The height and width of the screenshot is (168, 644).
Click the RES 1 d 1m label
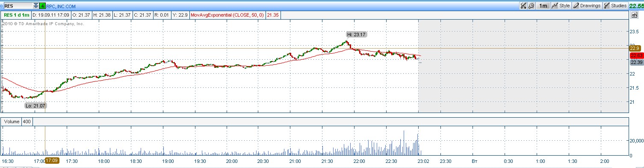16,15
